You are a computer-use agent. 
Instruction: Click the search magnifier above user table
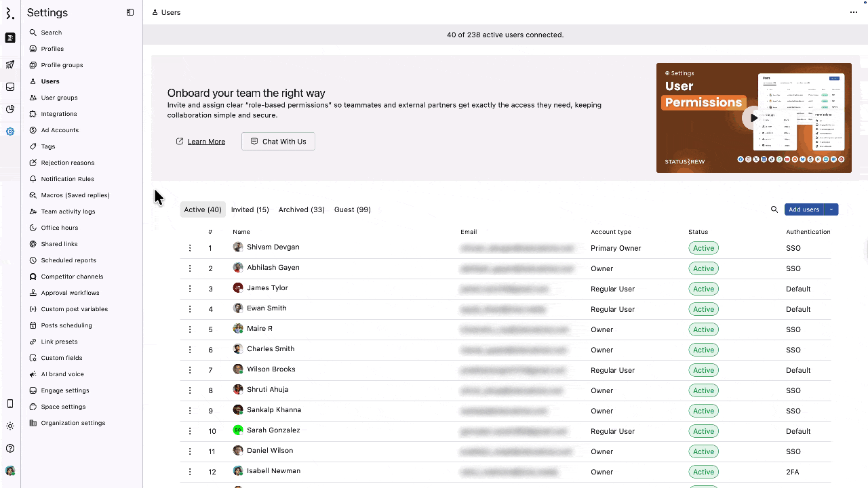[774, 209]
